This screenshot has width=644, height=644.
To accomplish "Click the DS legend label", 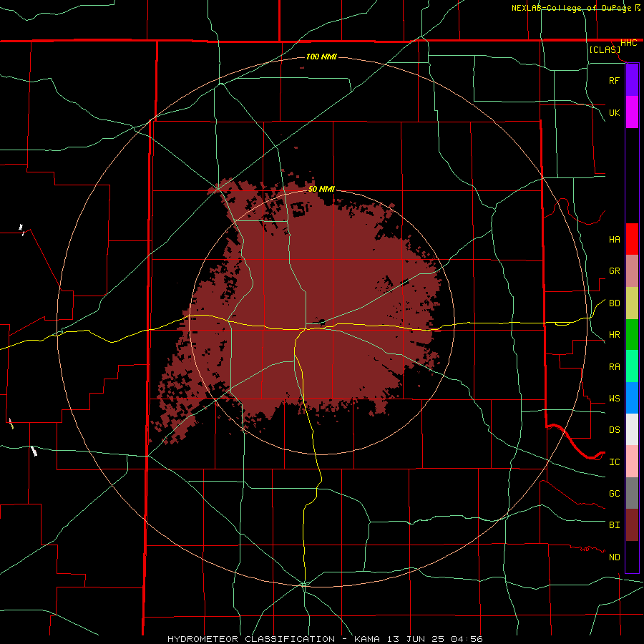I will click(x=614, y=429).
